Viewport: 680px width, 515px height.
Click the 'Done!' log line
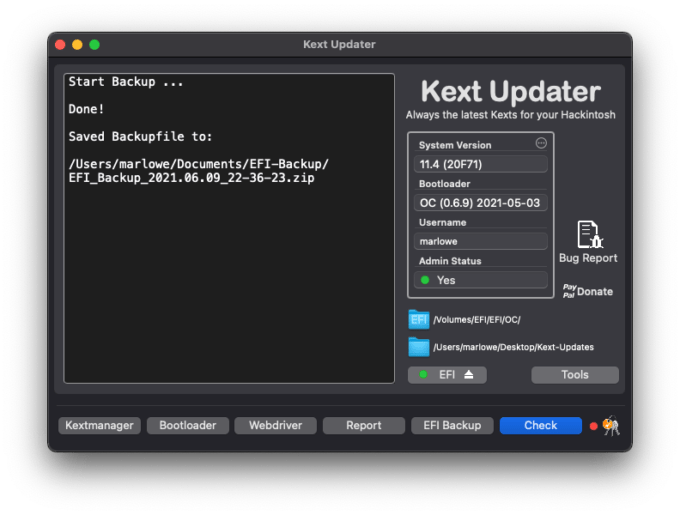[86, 109]
